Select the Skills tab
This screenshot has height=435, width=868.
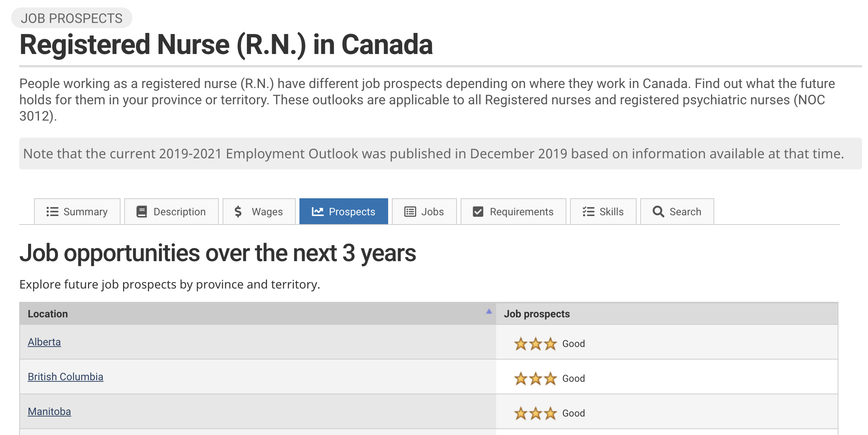coord(603,212)
